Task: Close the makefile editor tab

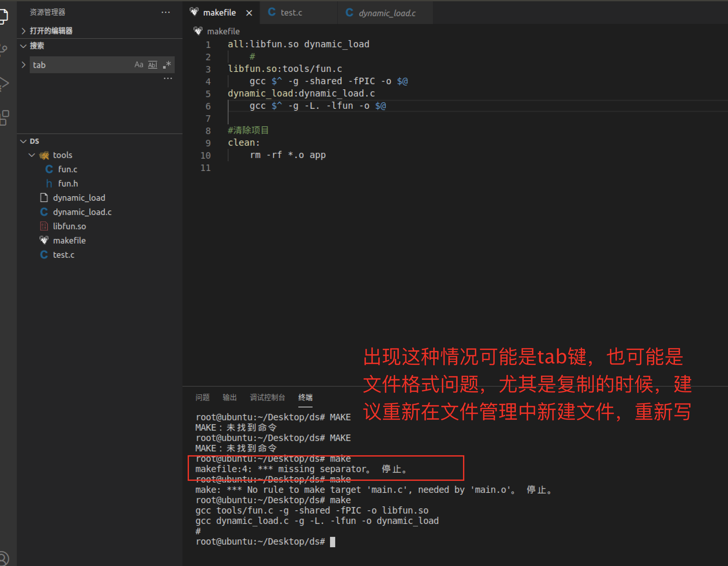Action: click(249, 13)
